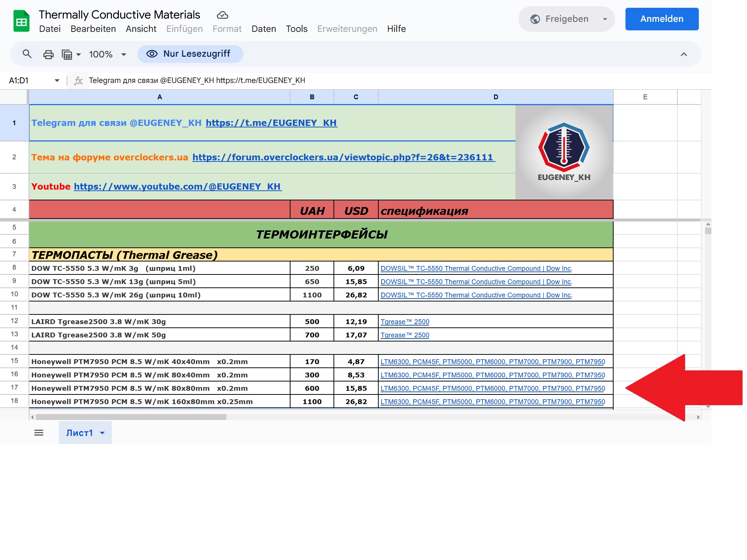Open DOWSIL TC-5550 link in row 8
The height and width of the screenshot is (560, 747).
(x=477, y=269)
